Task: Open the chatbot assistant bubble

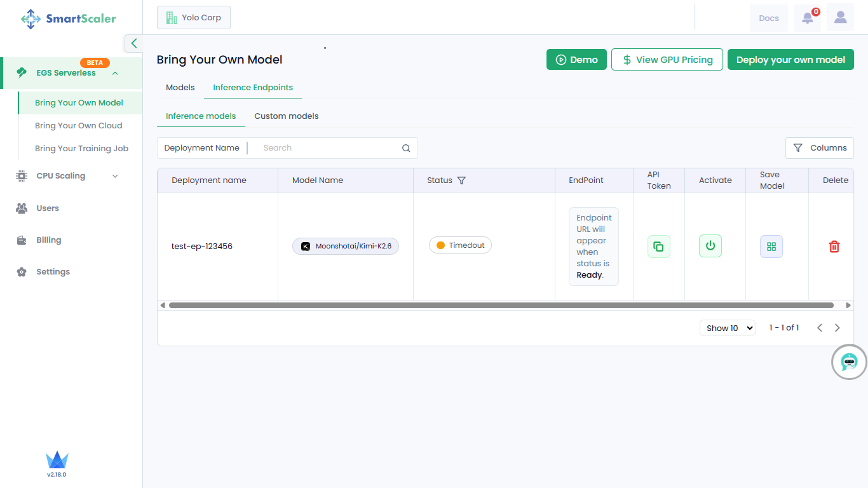Action: pyautogui.click(x=849, y=362)
